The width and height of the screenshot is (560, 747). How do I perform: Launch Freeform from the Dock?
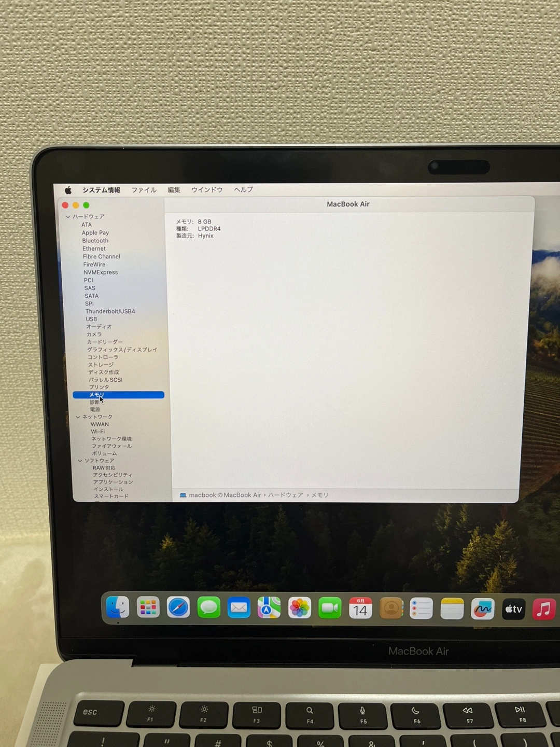tap(482, 608)
